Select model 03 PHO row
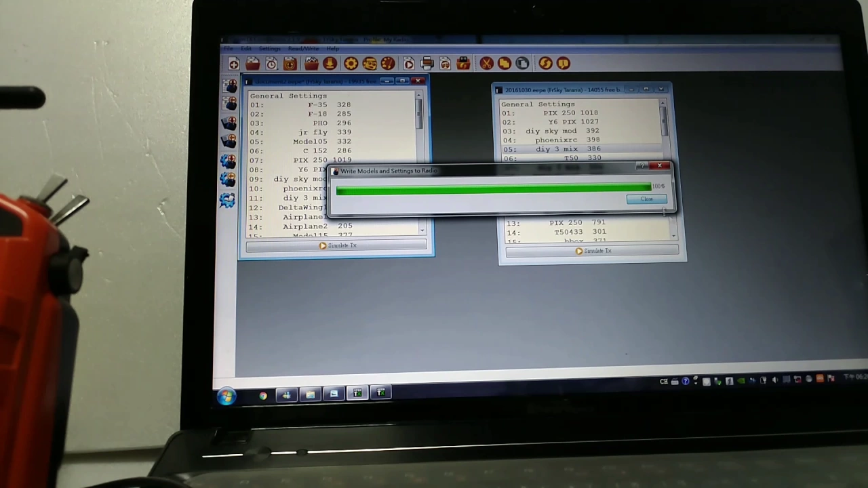 point(332,123)
